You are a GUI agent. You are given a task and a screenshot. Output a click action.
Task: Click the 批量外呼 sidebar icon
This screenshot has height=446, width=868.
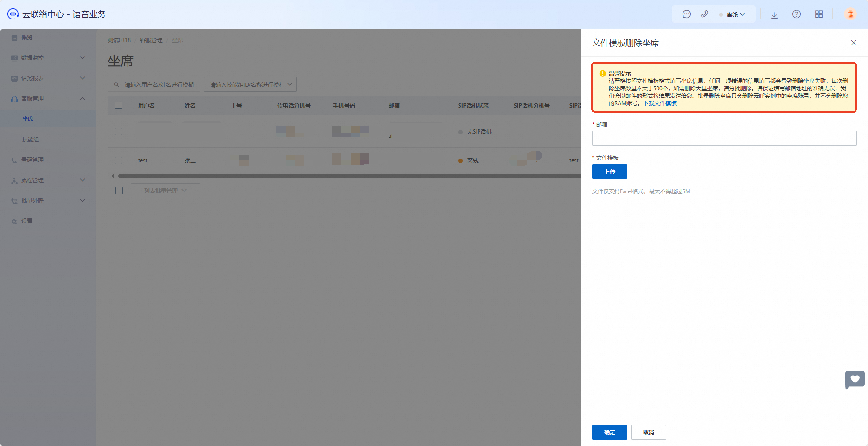tap(14, 201)
